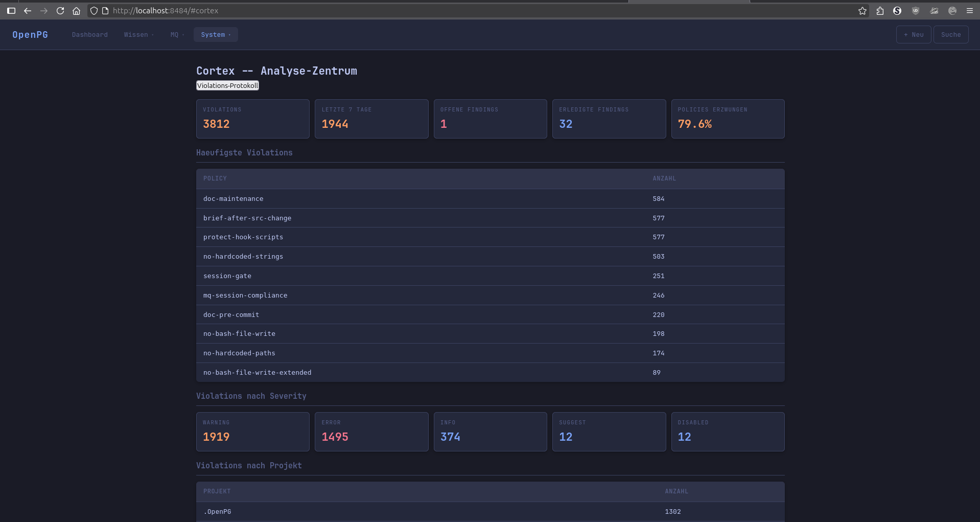Screen dimensions: 980x522
Task: Click the browser back arrow
Action: point(28,11)
